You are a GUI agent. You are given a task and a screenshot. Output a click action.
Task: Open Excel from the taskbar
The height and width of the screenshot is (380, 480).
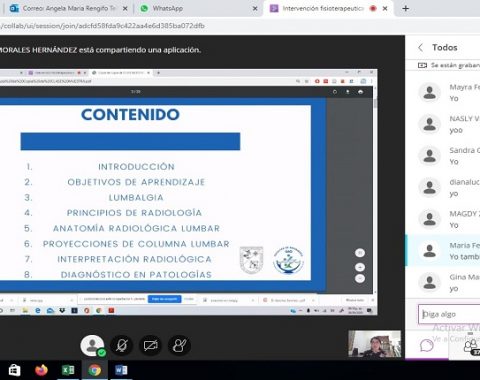click(68, 370)
